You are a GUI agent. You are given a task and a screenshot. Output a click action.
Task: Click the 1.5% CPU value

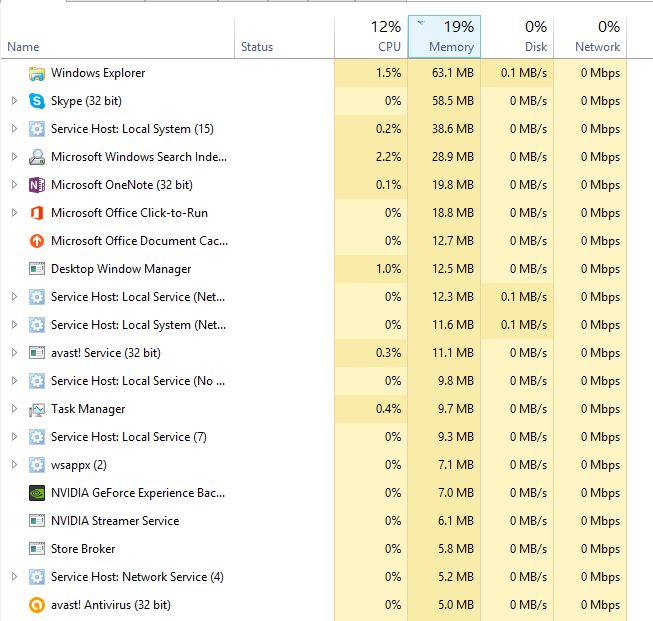(x=388, y=73)
